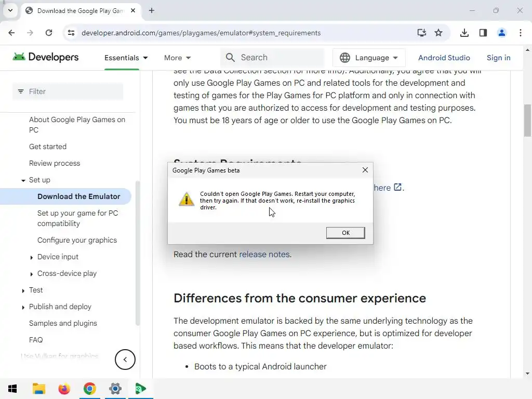
Task: Open Review process in the sidebar
Action: click(x=55, y=163)
